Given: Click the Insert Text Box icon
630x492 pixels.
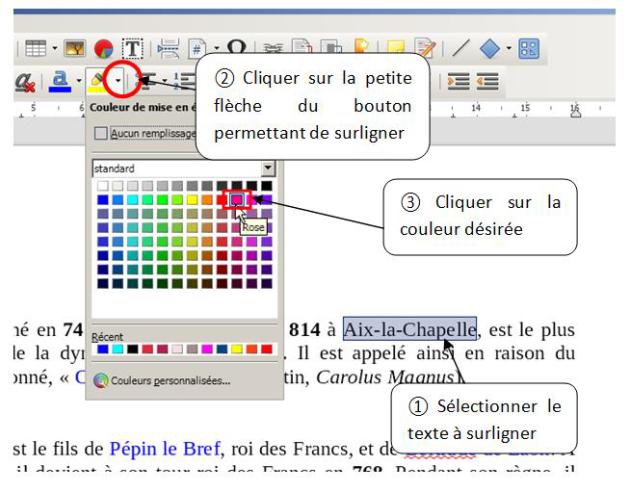Looking at the screenshot, I should click(x=131, y=48).
